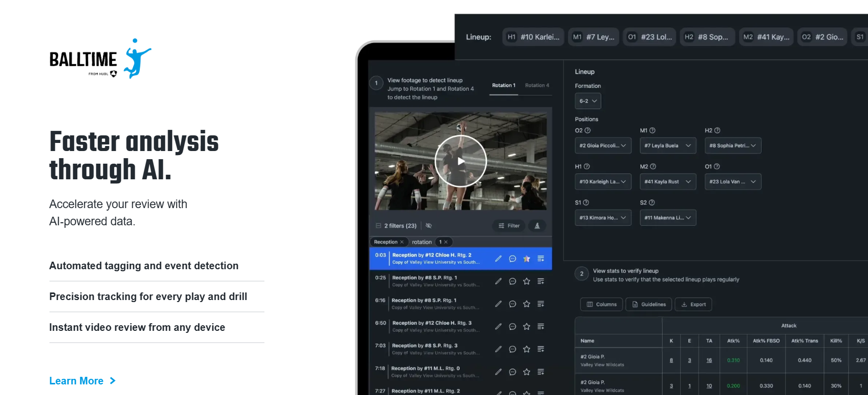
Task: Click the Export button
Action: pos(693,305)
